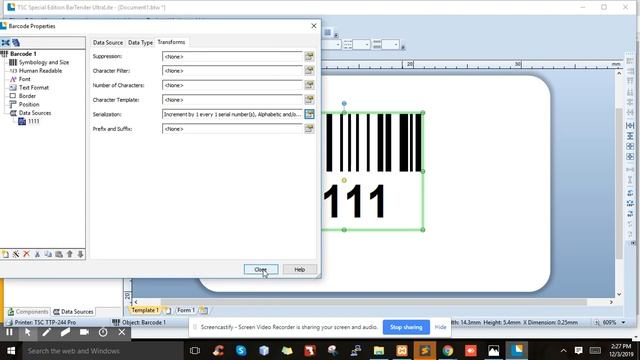Viewport: 640px width, 360px height.
Task: Switch to the Data Type tab
Action: coord(140,42)
